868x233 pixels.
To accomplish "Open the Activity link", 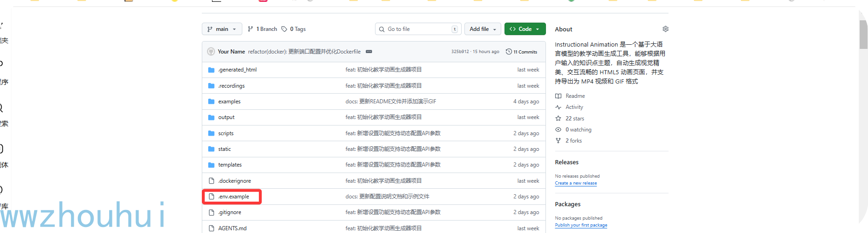I will pos(574,107).
